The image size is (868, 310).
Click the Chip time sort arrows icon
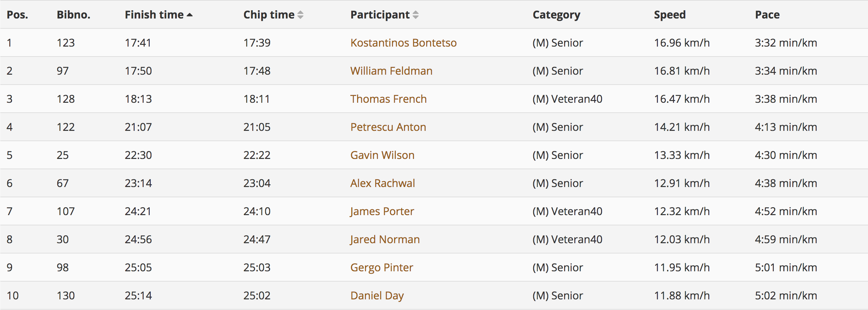click(x=300, y=15)
